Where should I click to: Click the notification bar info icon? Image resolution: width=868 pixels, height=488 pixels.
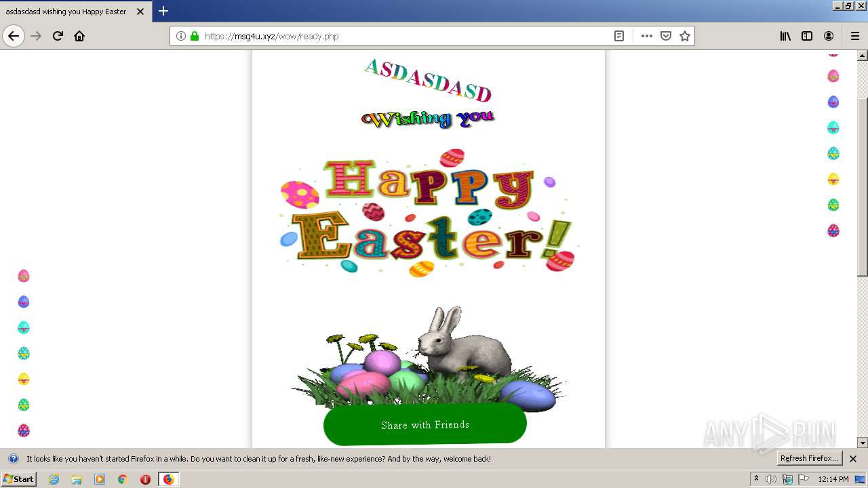point(13,459)
